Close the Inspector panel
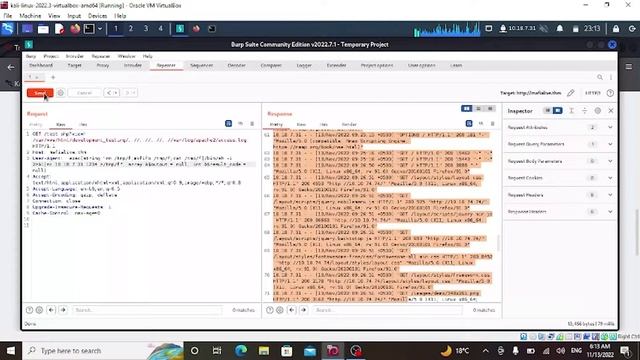Screen dimensions: 640x360 click(x=611, y=111)
